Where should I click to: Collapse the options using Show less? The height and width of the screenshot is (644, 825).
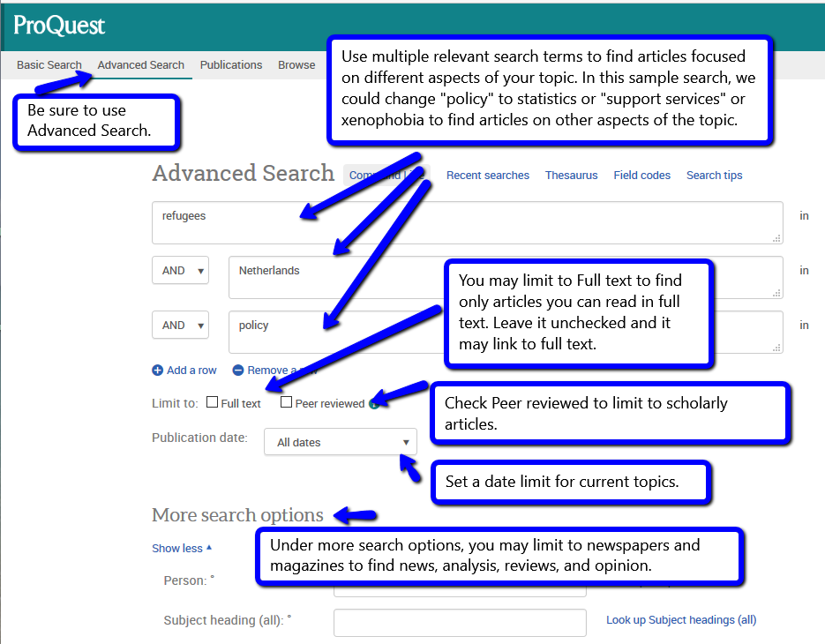pyautogui.click(x=176, y=548)
